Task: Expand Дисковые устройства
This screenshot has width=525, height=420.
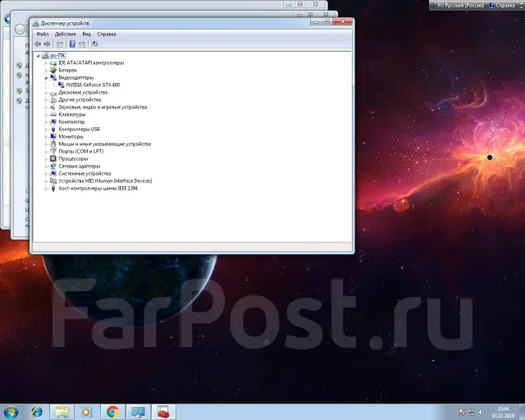Action: 46,93
